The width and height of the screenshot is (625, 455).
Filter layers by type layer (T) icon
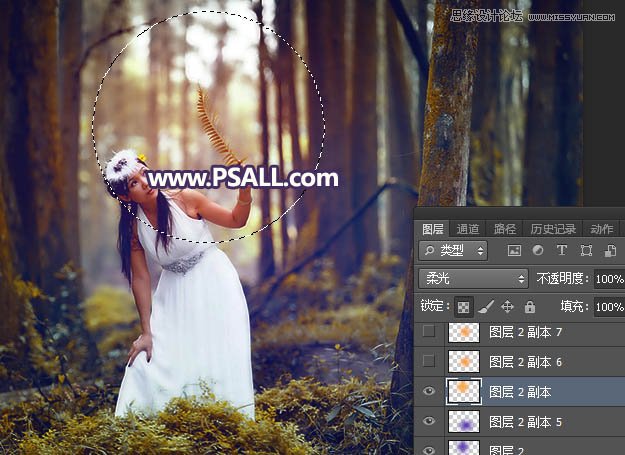pos(562,250)
